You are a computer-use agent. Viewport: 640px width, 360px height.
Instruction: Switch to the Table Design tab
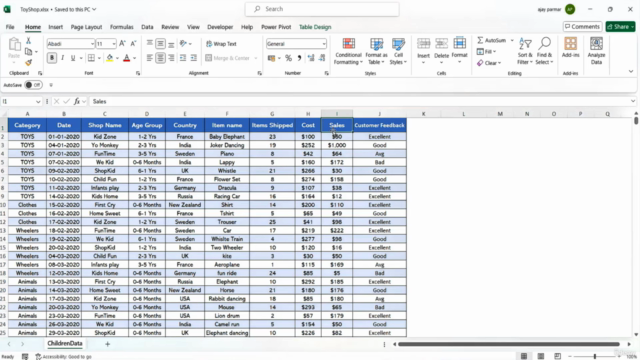coord(315,27)
